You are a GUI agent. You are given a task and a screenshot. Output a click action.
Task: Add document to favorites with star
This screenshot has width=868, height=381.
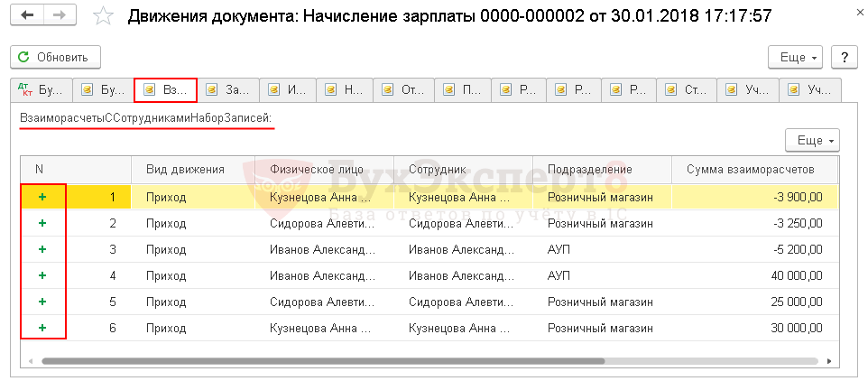105,16
